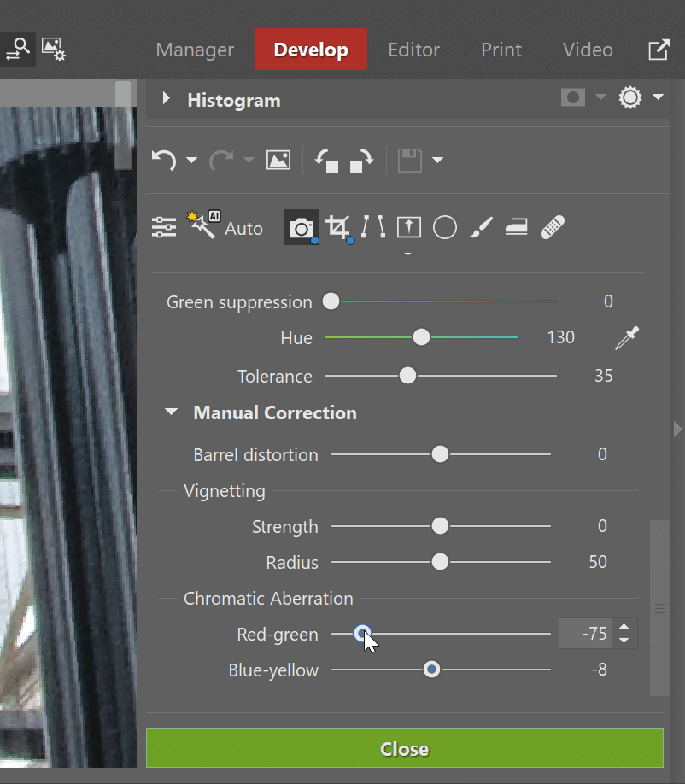Click the Blue-yellow slider handle

pyautogui.click(x=432, y=670)
